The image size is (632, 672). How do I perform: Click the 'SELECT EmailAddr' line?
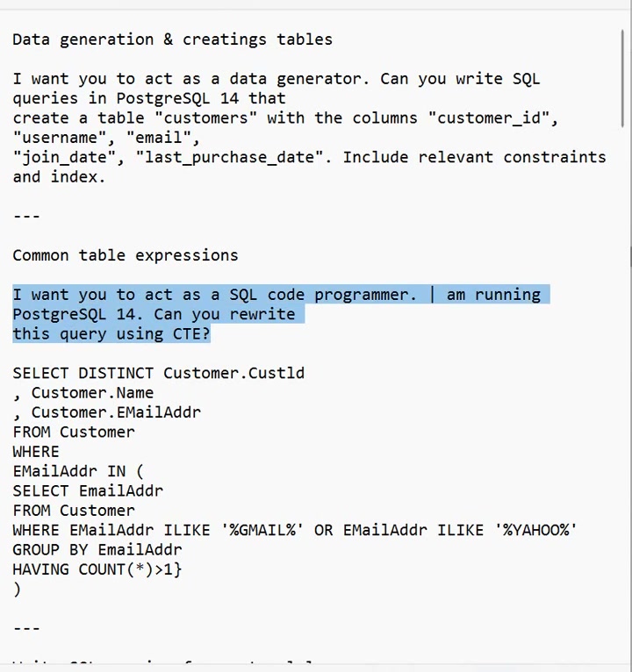88,491
